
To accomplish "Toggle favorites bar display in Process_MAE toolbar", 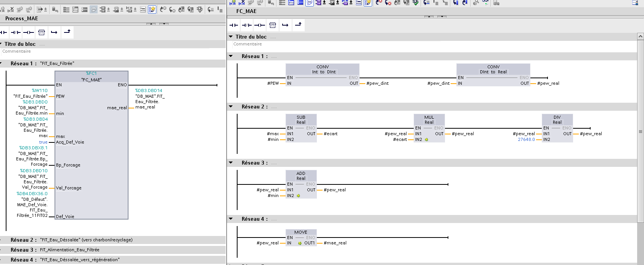I will pyautogui.click(x=152, y=10).
